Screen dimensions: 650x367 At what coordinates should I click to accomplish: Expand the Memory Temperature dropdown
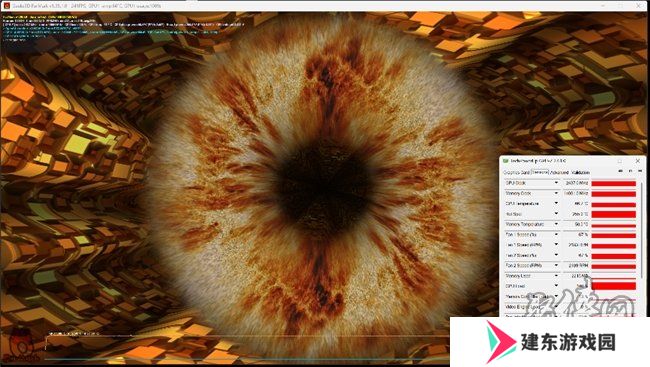[556, 224]
